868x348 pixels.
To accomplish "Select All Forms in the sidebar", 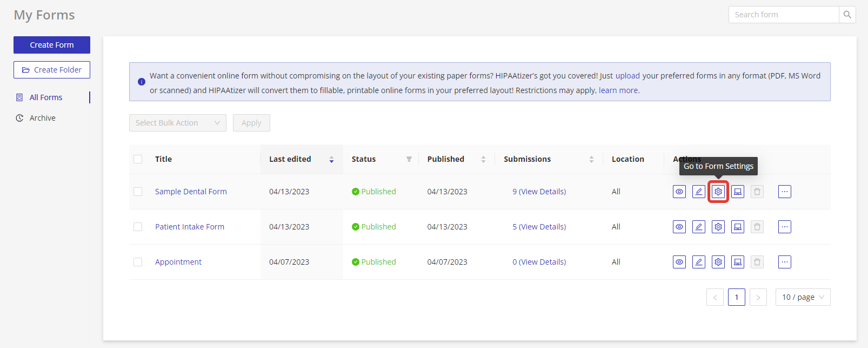I will point(45,97).
